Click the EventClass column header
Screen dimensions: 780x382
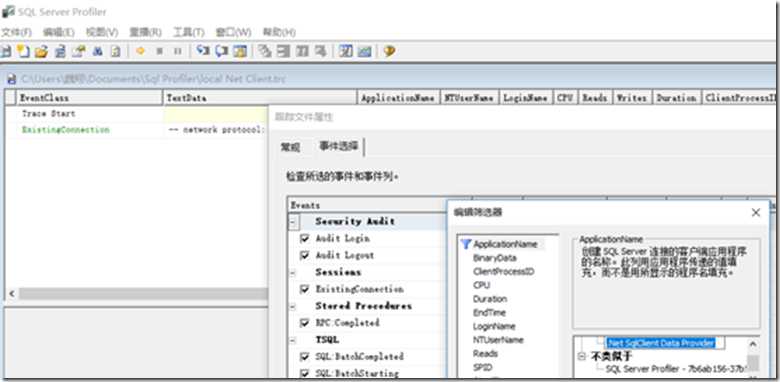[90, 98]
